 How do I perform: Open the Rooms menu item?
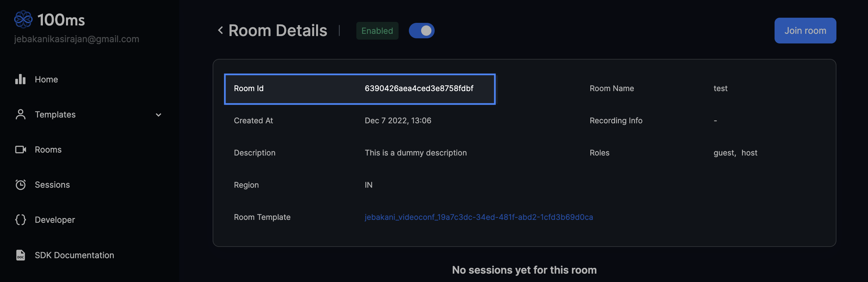coord(48,150)
